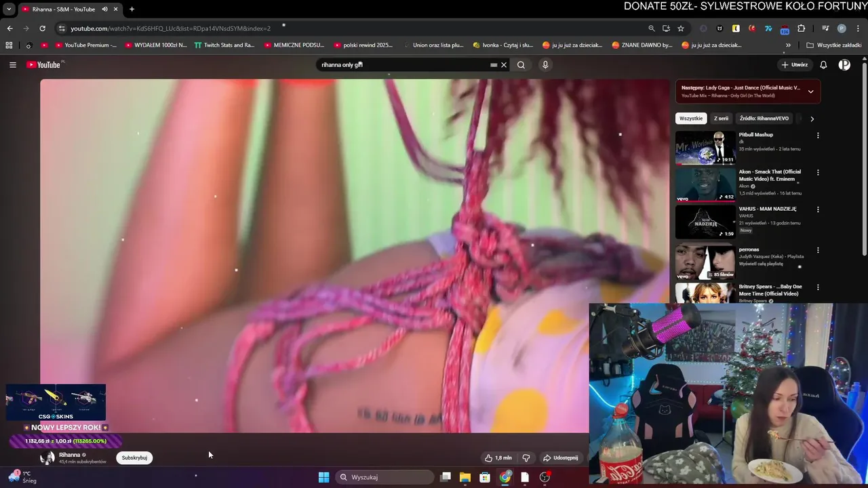
Task: Open the Wszystkie zakładki folder
Action: coord(834,45)
